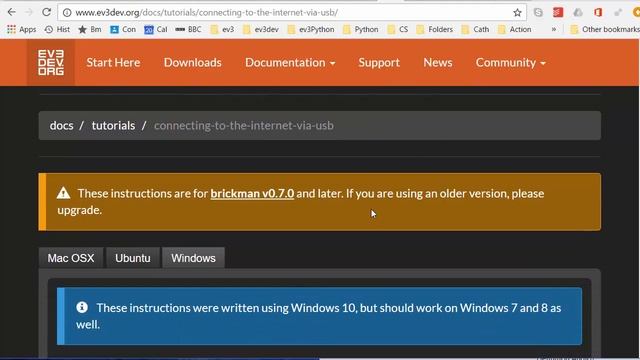Open the Cal calendar bookmark
The height and width of the screenshot is (360, 640).
(156, 29)
